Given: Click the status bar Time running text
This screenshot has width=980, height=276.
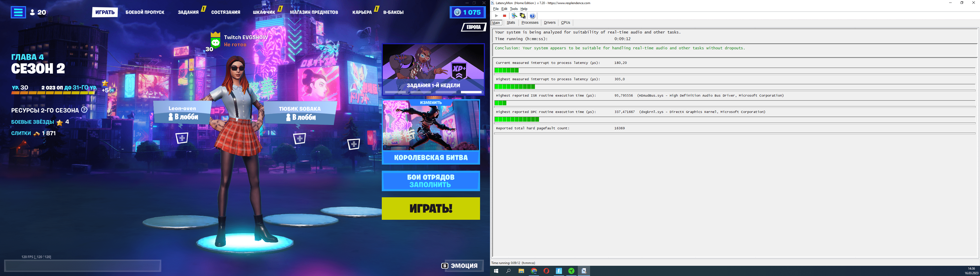Looking at the screenshot, I should [x=513, y=263].
